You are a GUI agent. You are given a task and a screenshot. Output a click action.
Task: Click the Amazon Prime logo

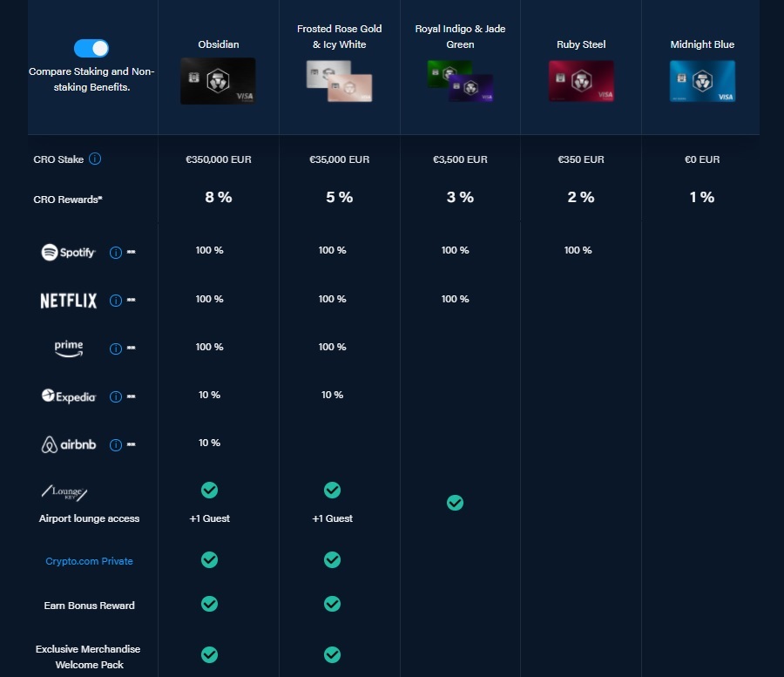(x=69, y=349)
